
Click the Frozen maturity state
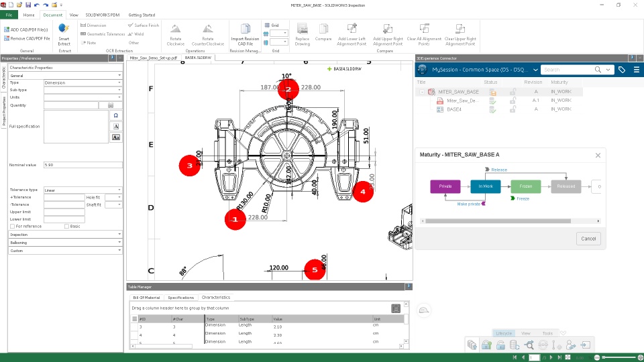pyautogui.click(x=526, y=186)
